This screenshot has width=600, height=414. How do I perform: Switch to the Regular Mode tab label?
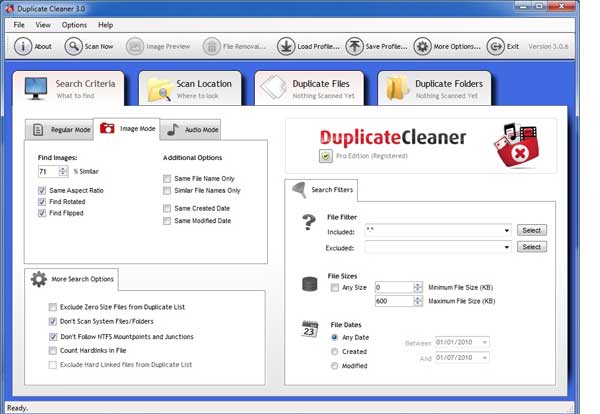pos(70,130)
